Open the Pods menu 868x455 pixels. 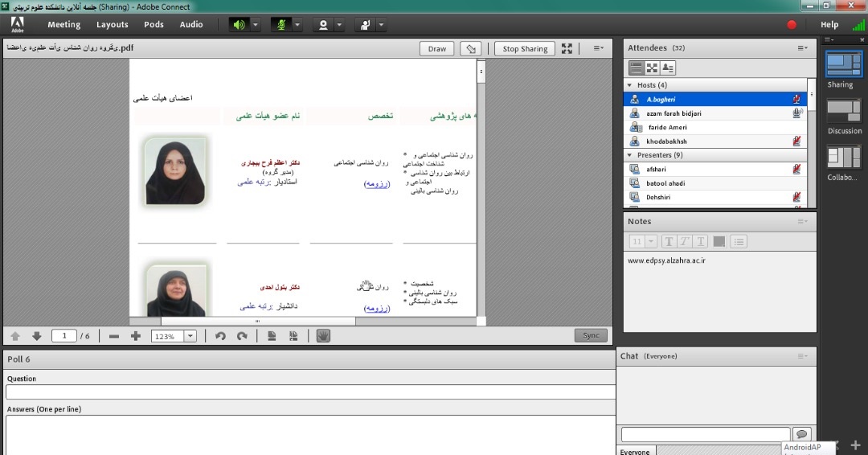pos(154,24)
